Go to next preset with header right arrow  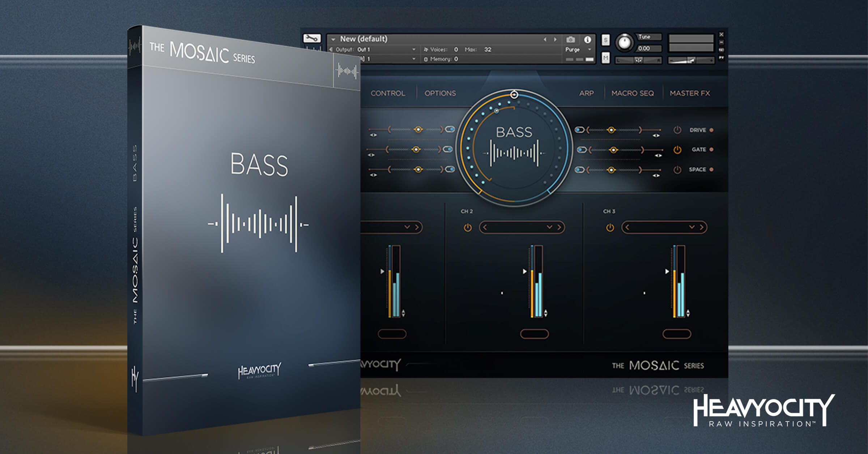pos(555,39)
